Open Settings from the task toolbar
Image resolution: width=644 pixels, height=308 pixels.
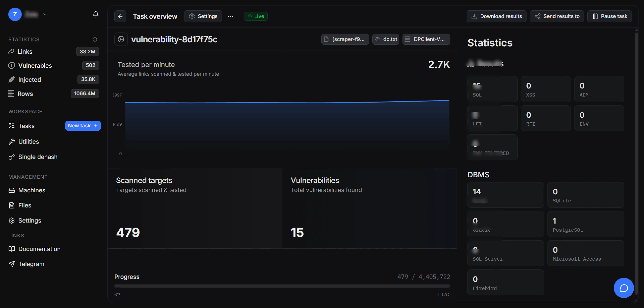(x=203, y=16)
